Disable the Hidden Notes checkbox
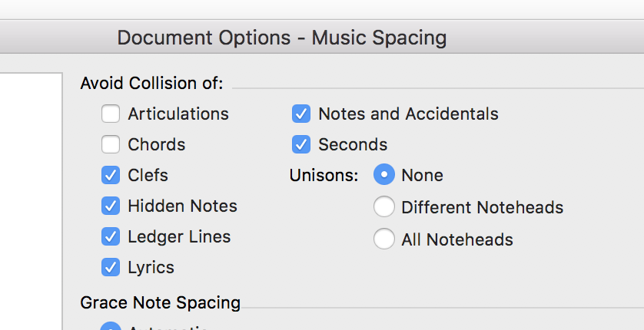This screenshot has width=644, height=330. coord(111,206)
